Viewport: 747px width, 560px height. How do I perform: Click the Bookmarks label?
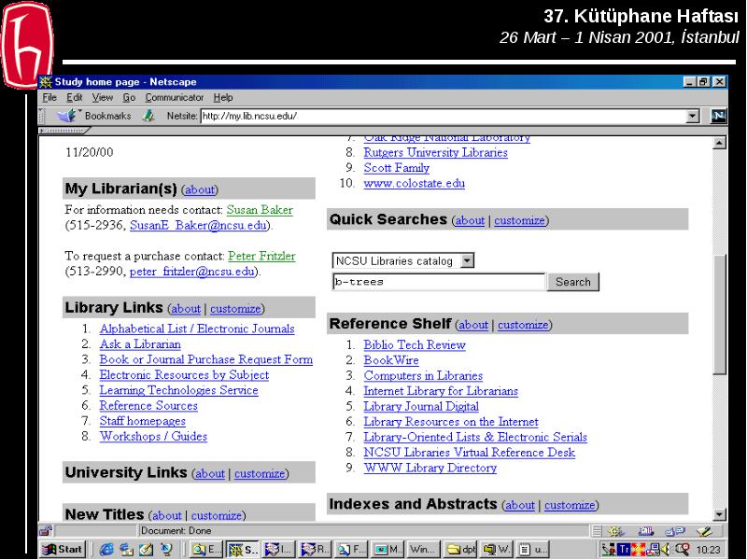pyautogui.click(x=107, y=116)
